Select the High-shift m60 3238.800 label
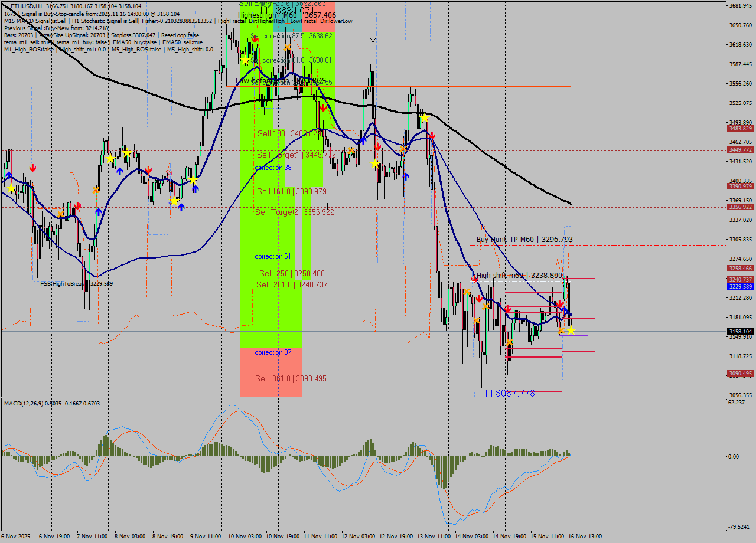This screenshot has height=543, width=756. [519, 275]
